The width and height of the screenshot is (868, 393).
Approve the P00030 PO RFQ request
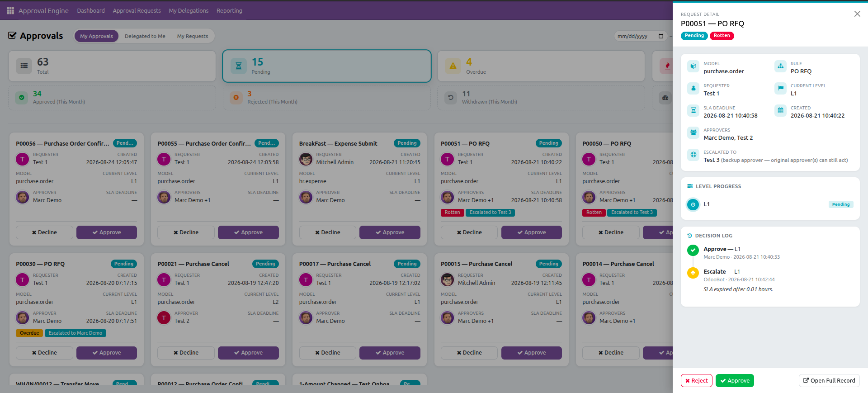click(x=107, y=353)
